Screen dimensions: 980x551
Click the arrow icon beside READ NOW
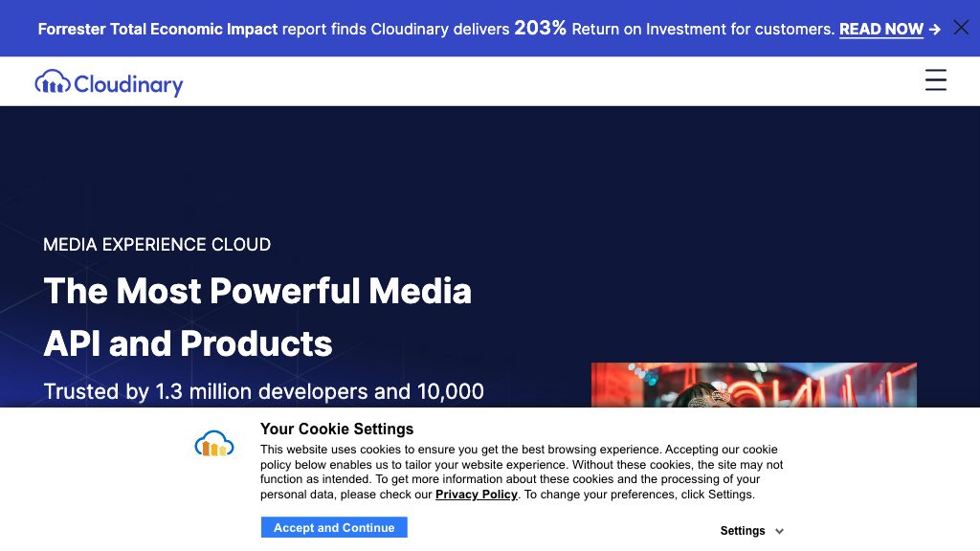(x=934, y=30)
